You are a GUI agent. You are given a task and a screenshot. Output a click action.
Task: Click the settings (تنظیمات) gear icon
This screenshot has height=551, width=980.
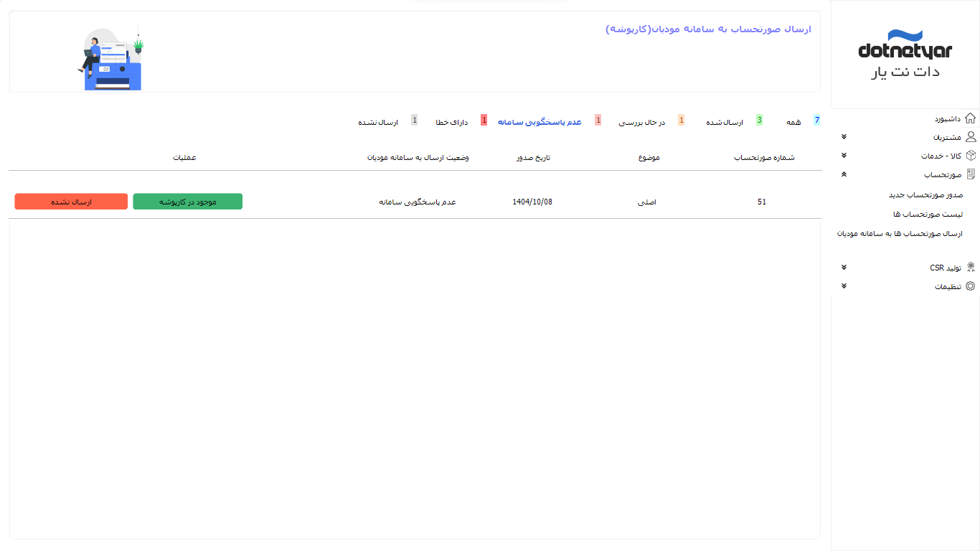point(970,286)
